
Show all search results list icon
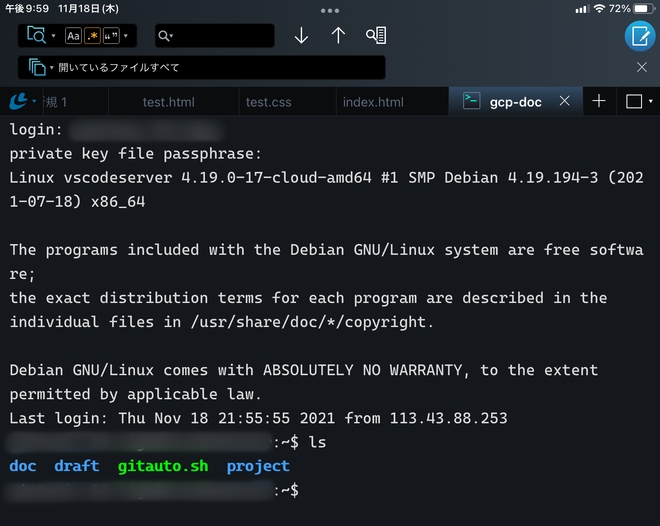[376, 35]
